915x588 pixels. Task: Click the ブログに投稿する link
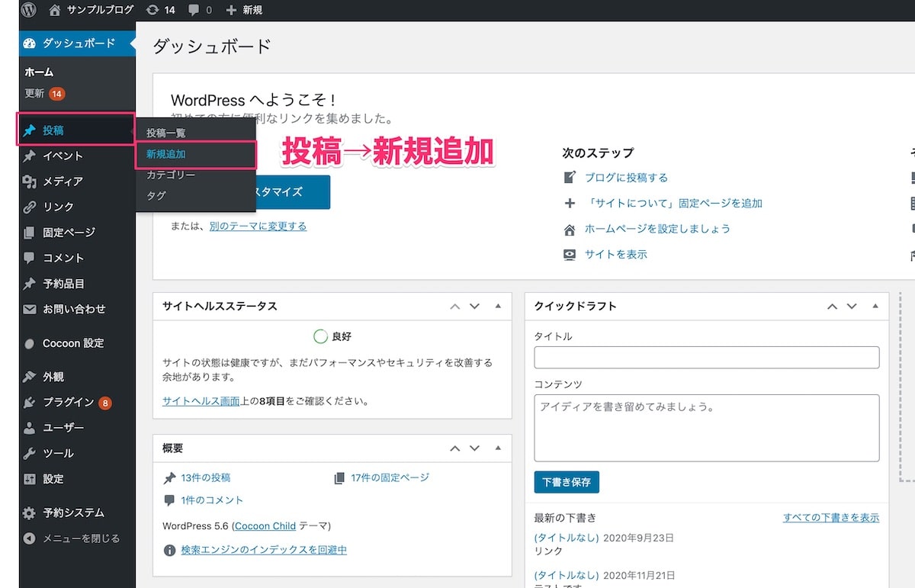626,178
